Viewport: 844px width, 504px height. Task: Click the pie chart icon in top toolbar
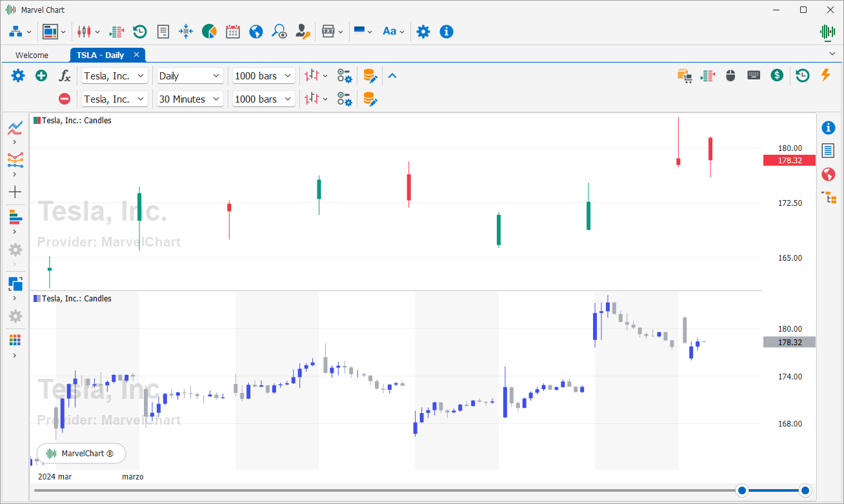209,31
